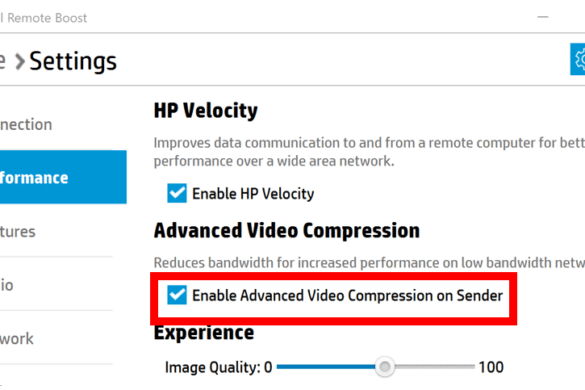Select the Performance tab in sidebar
Viewport: 585px width, 390px height.
(63, 177)
